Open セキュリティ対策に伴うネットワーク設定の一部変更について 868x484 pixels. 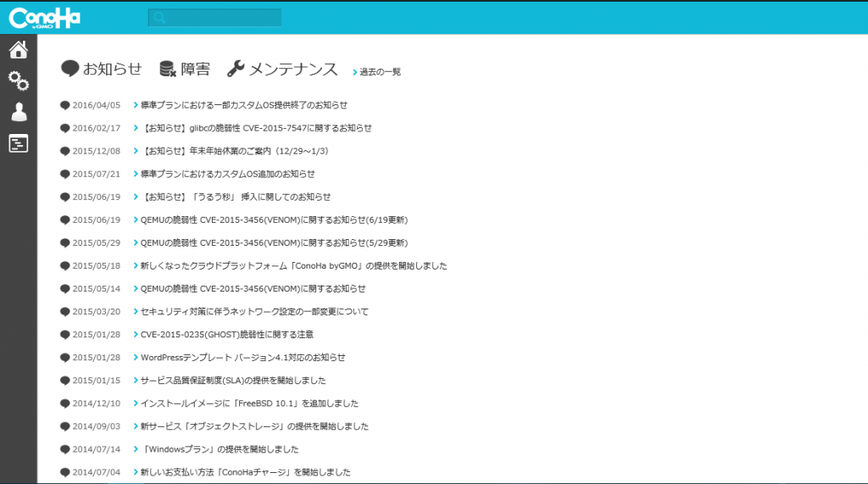pyautogui.click(x=254, y=312)
